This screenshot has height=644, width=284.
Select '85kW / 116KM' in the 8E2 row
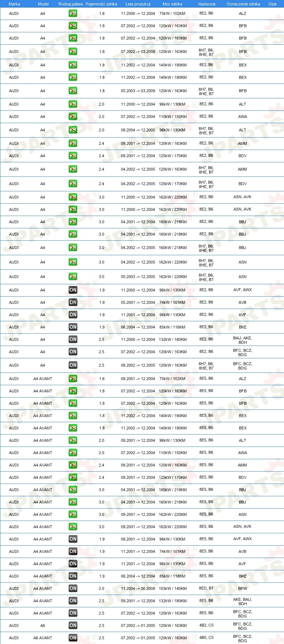pos(173,327)
